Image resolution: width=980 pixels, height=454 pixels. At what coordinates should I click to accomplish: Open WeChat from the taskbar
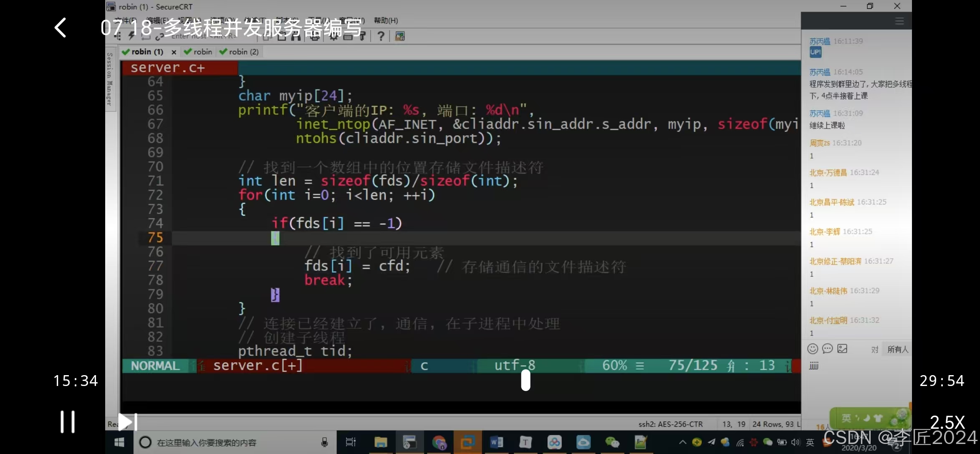pyautogui.click(x=612, y=442)
